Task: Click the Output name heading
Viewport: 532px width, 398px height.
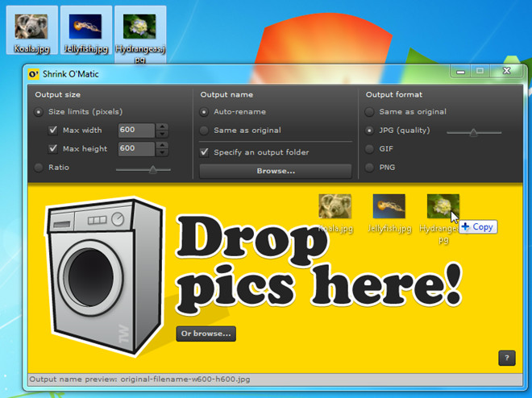Action: click(x=227, y=94)
